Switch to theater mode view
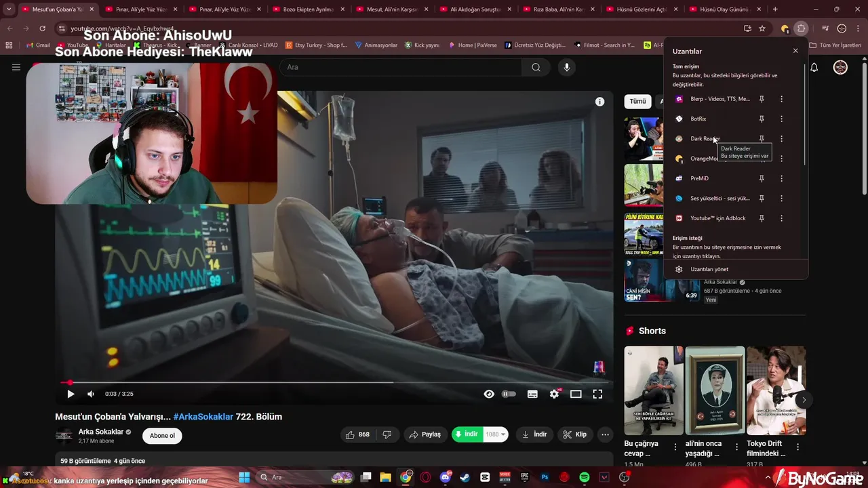 coord(576,394)
